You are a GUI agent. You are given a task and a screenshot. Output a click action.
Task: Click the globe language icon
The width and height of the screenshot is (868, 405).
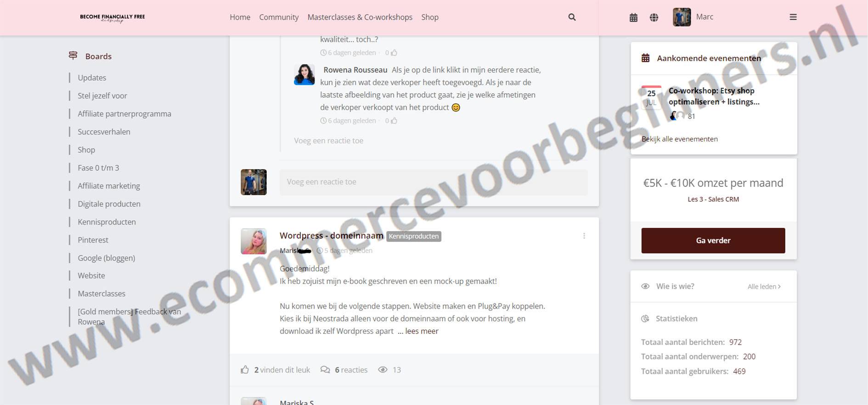(654, 17)
